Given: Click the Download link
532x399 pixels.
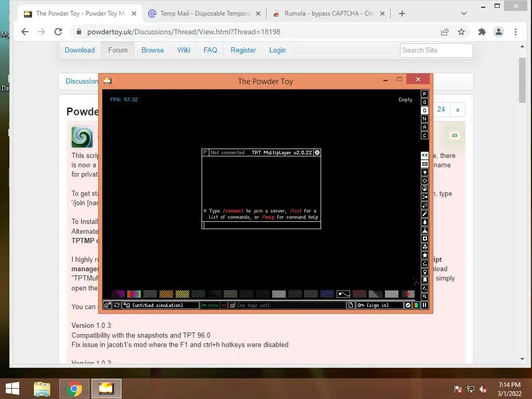Looking at the screenshot, I should pos(79,50).
